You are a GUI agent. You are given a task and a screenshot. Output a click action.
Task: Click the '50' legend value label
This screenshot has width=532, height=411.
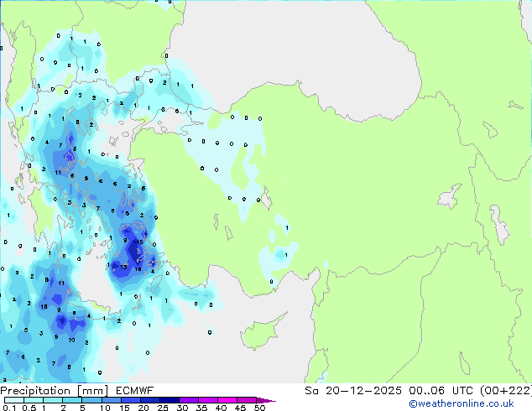[259, 408]
